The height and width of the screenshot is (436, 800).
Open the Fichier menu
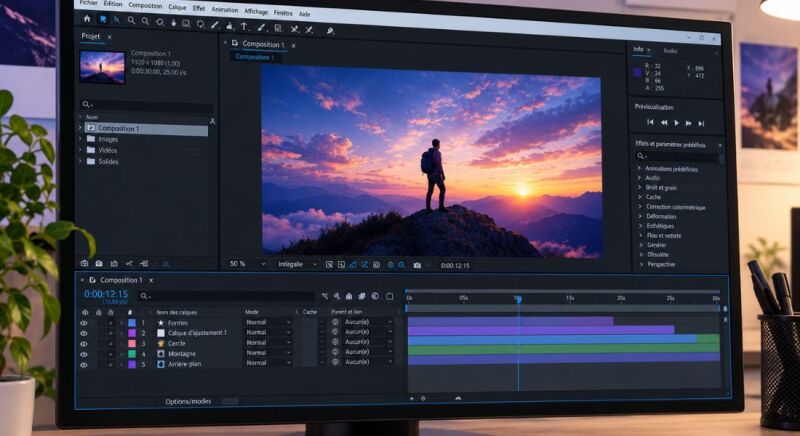89,3
